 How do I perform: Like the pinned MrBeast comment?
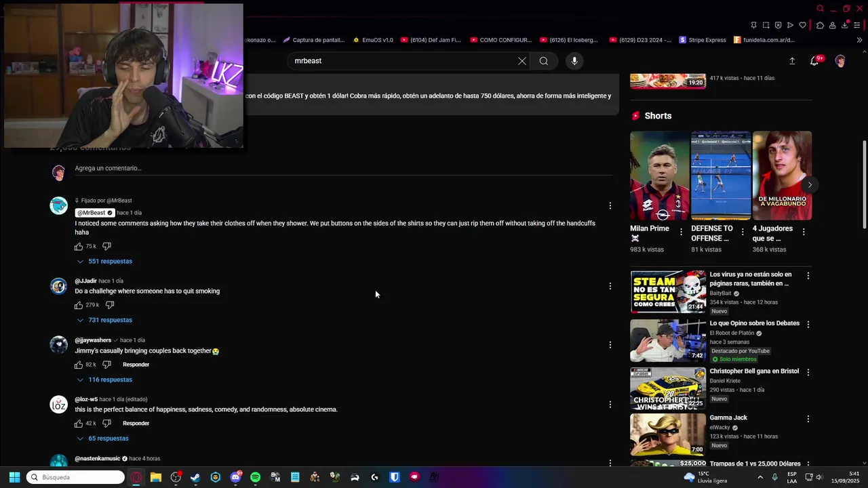click(79, 246)
